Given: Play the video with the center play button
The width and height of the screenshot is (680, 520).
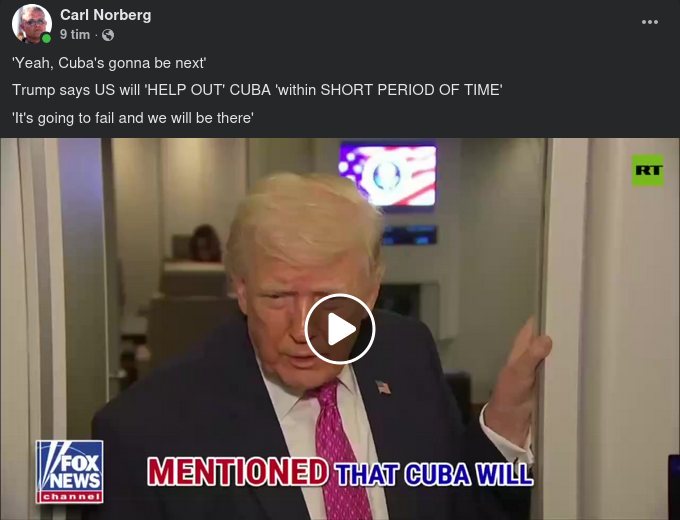Looking at the screenshot, I should pyautogui.click(x=340, y=329).
